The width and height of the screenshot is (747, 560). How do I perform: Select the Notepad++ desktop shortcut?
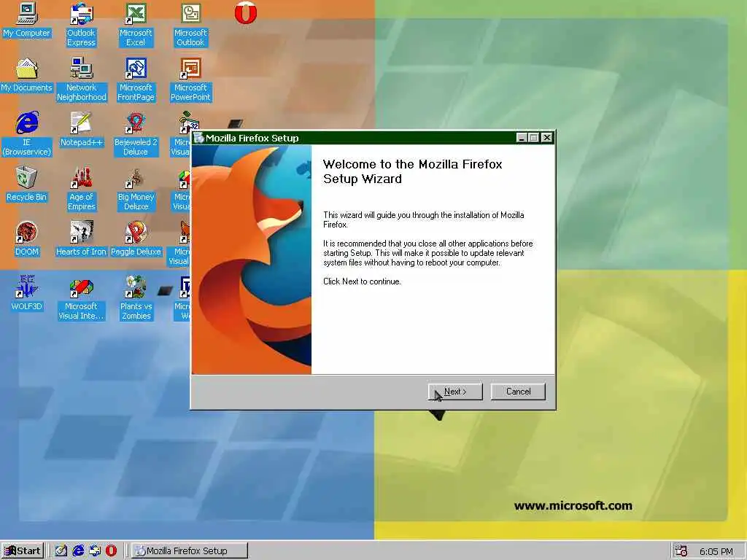(81, 130)
